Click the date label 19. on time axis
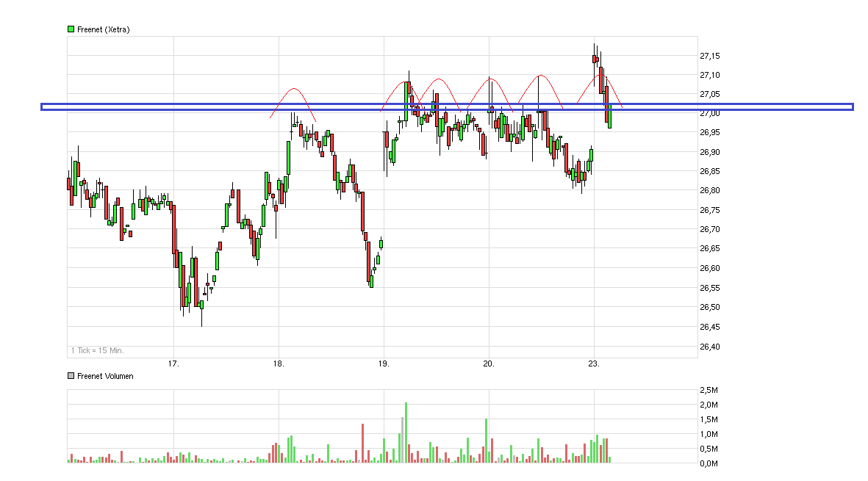 (384, 364)
